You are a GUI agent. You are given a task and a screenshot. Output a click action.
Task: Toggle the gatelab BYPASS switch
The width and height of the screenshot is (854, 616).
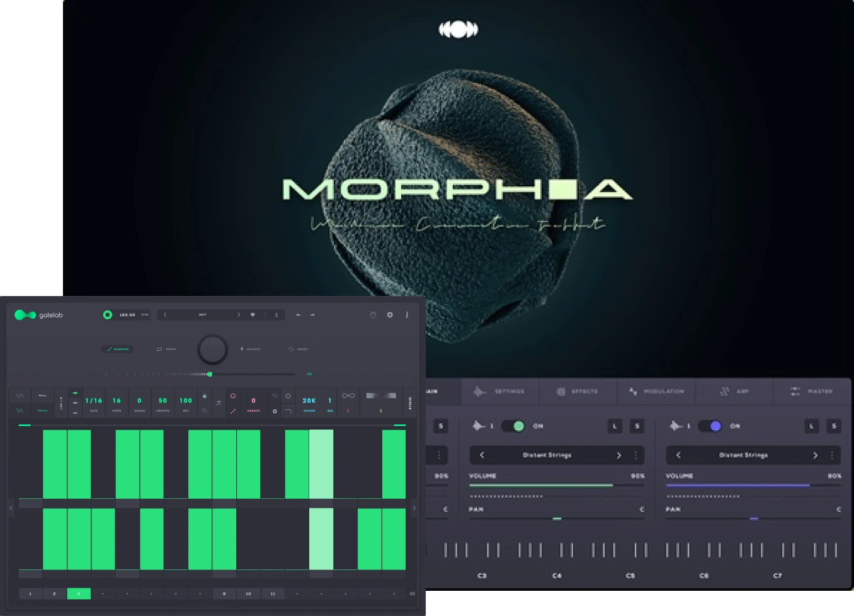point(410,402)
